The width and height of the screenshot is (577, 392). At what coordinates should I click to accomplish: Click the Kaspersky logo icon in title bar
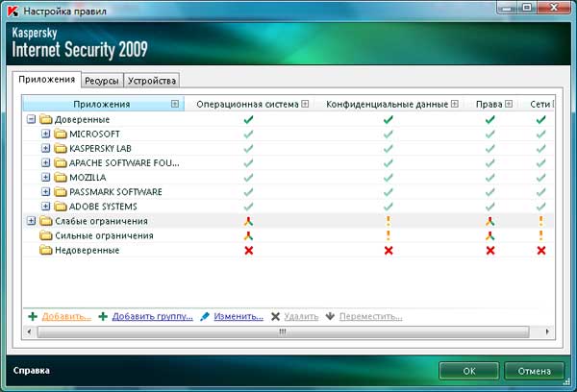(x=13, y=11)
